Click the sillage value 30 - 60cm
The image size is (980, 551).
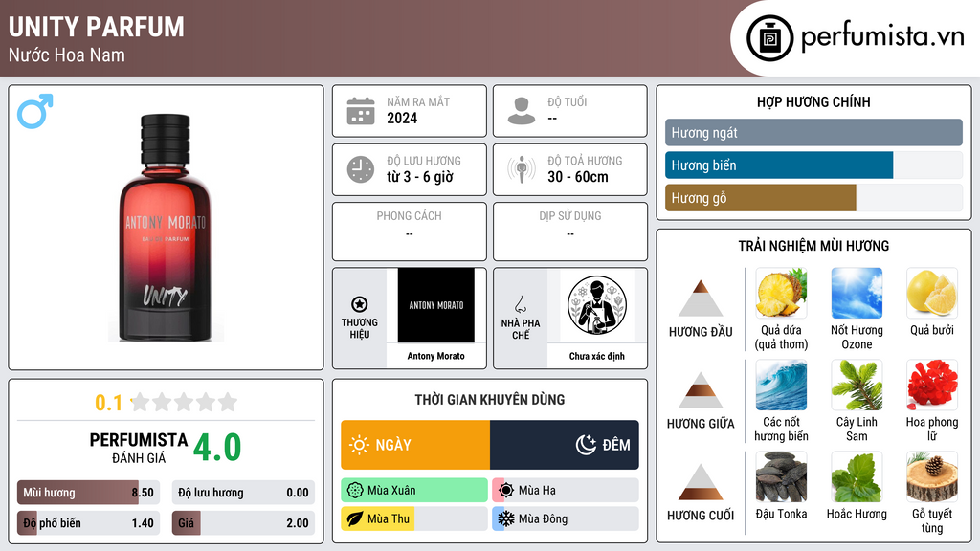[x=577, y=177]
